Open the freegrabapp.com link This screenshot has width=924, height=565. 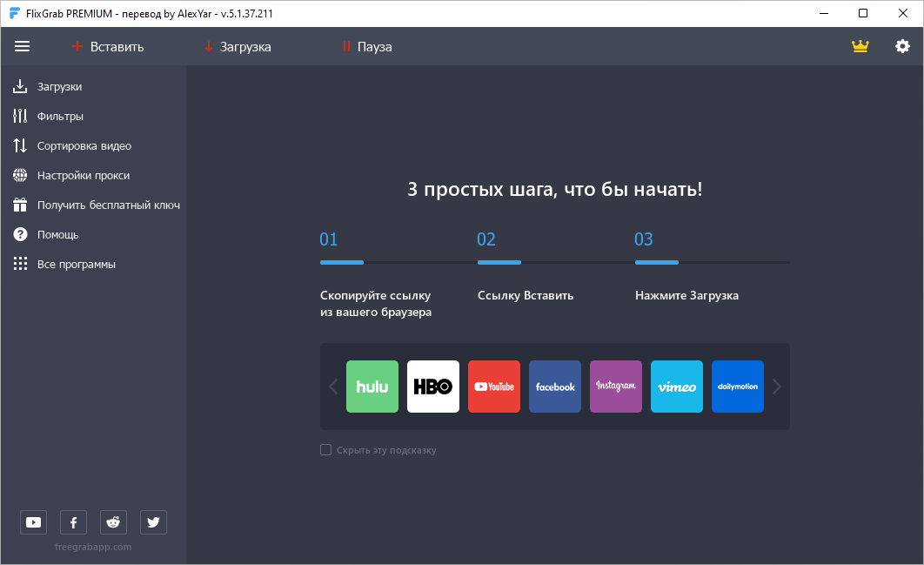pos(93,547)
